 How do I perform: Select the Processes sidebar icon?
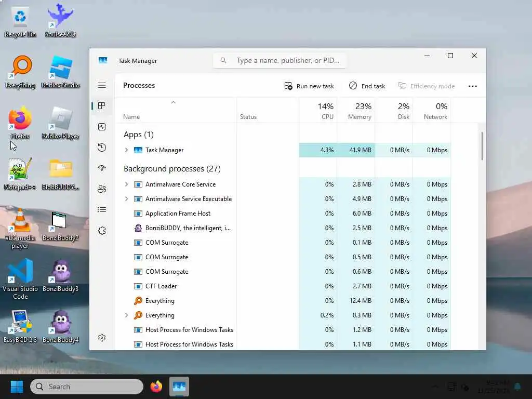coord(102,106)
